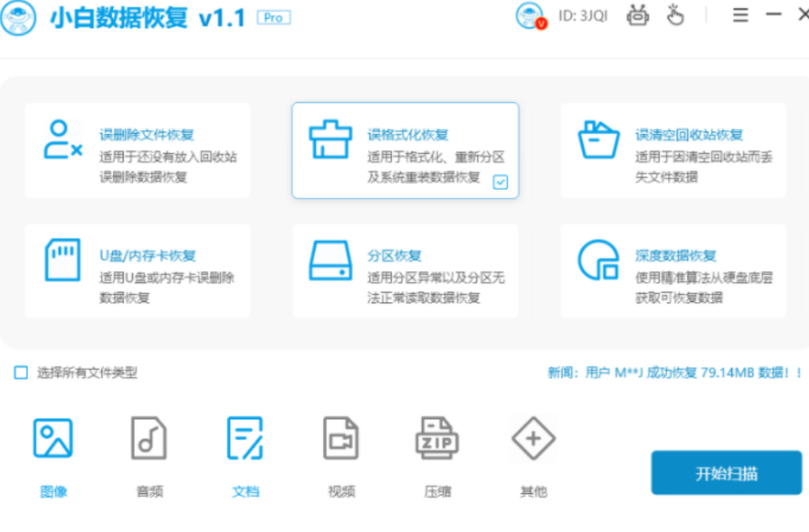Click the 深度数据恢复 title
The image size is (809, 532).
[675, 256]
